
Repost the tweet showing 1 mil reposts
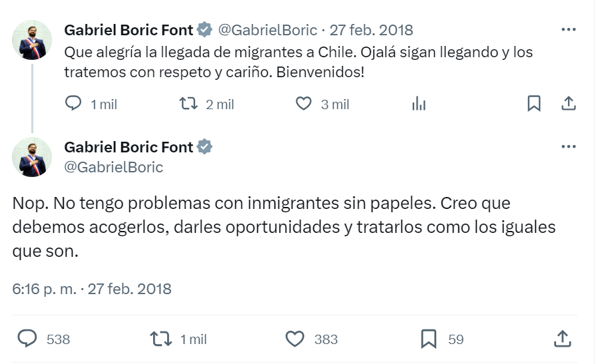[161, 339]
